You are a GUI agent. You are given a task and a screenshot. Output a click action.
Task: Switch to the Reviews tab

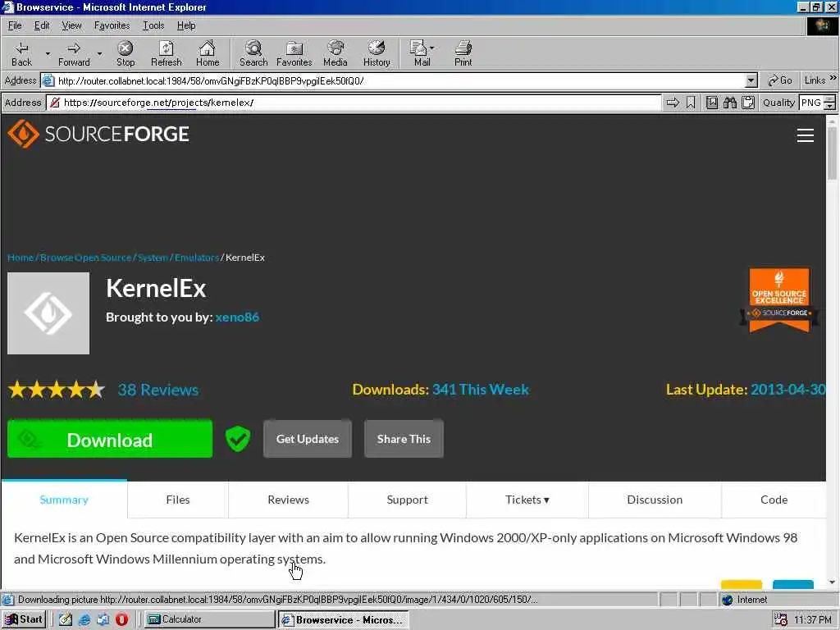pyautogui.click(x=288, y=500)
